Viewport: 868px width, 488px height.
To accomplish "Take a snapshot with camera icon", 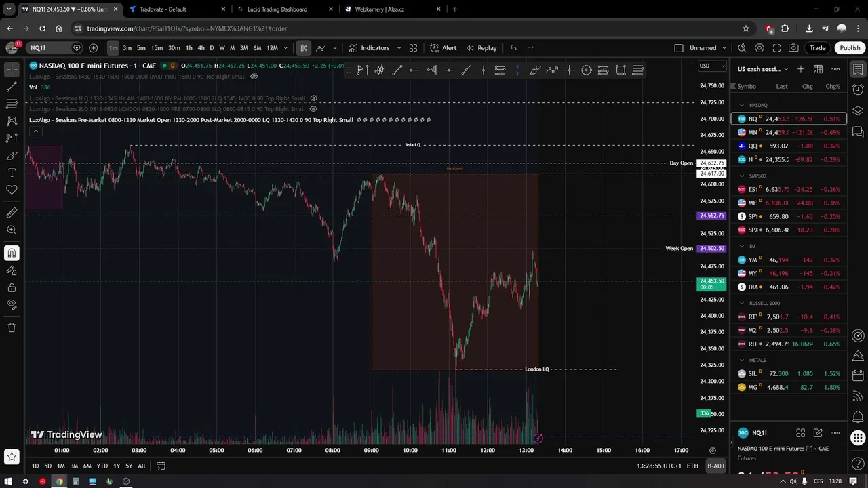I will point(793,48).
